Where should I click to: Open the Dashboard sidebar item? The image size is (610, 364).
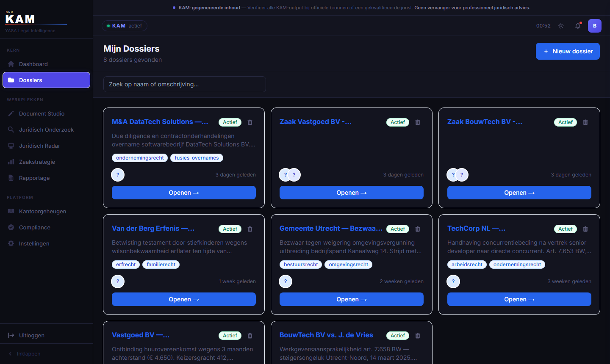pyautogui.click(x=46, y=64)
